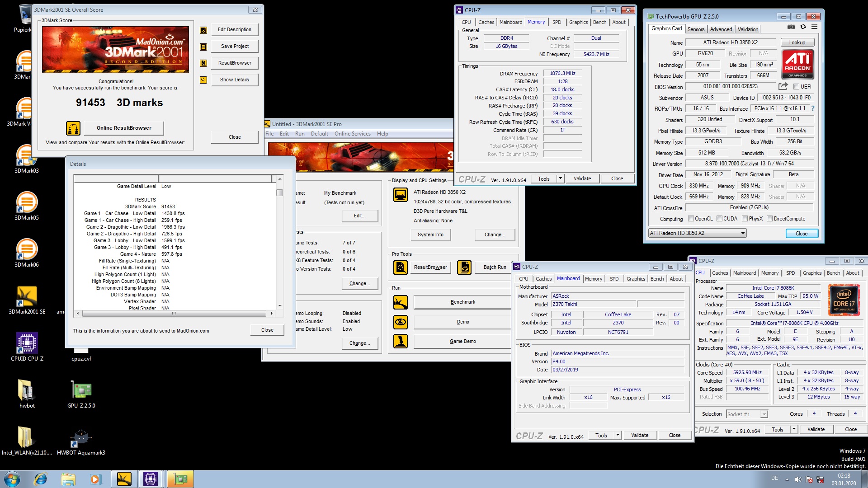The height and width of the screenshot is (488, 868).
Task: Switch to Caches tab in CPU-Z Mainboard window
Action: 543,279
